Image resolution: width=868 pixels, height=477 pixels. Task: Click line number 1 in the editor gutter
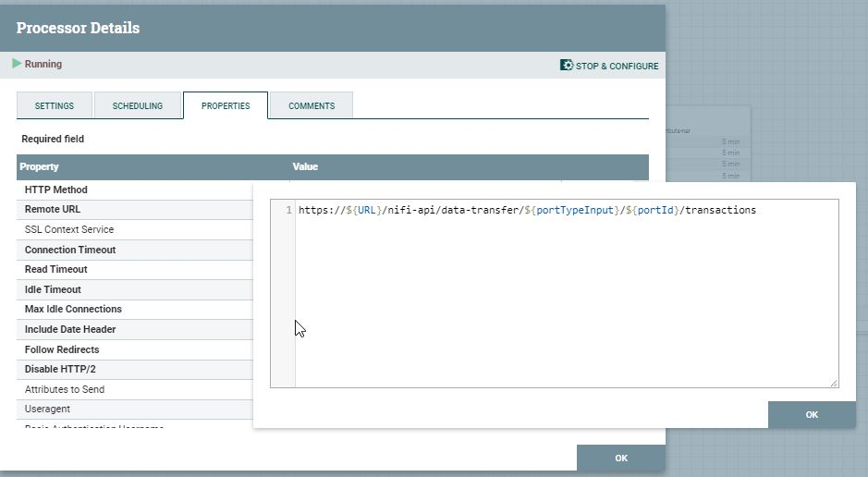289,210
